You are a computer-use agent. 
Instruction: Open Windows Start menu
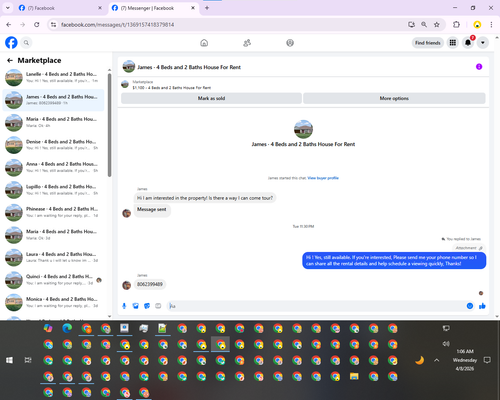[x=9, y=360]
